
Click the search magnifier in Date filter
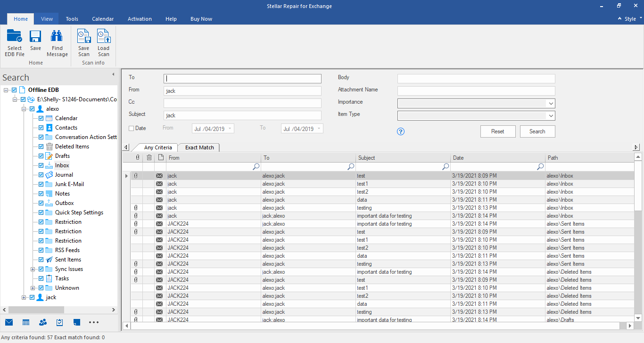coord(541,166)
